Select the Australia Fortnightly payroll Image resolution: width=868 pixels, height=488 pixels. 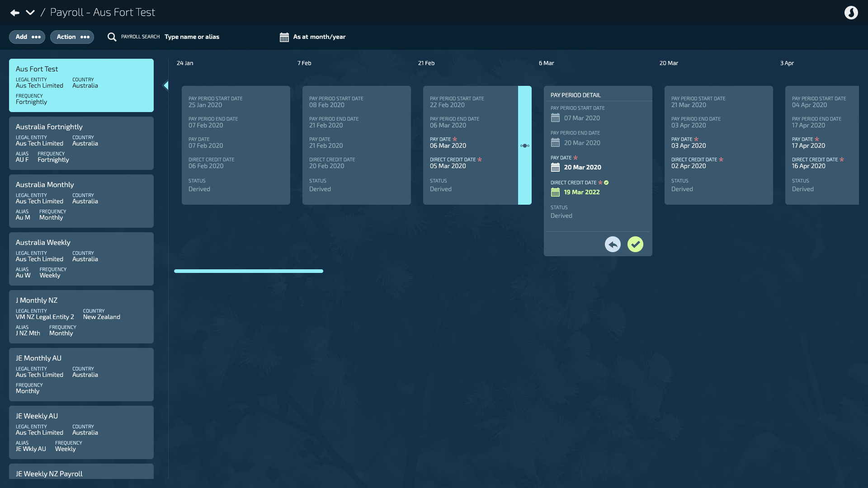coord(81,143)
